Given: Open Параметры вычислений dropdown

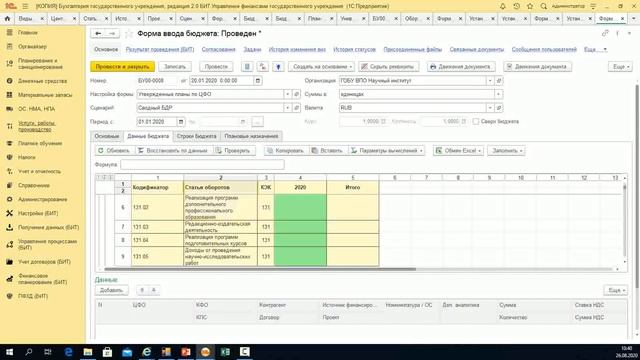Looking at the screenshot, I should 387,151.
